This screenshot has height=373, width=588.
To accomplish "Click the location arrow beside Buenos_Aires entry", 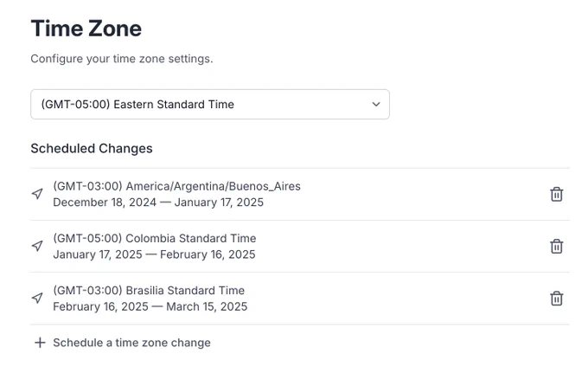I will 37,194.
